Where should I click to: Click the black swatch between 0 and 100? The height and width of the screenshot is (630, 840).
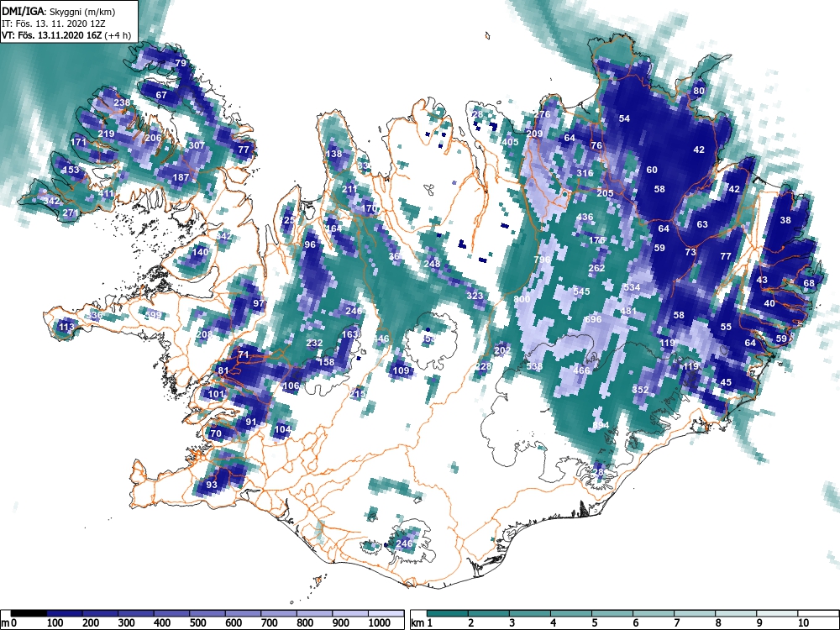[x=29, y=613]
